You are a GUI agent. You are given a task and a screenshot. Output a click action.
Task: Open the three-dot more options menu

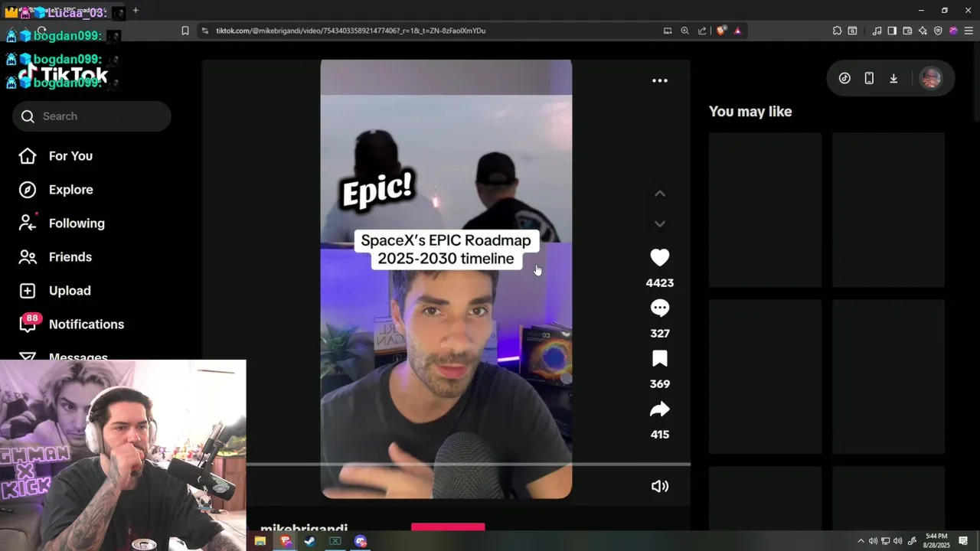[x=659, y=80]
